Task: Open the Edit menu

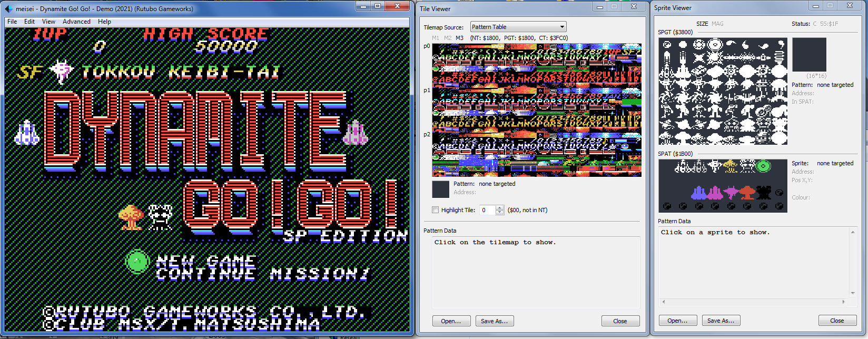Action: (29, 22)
